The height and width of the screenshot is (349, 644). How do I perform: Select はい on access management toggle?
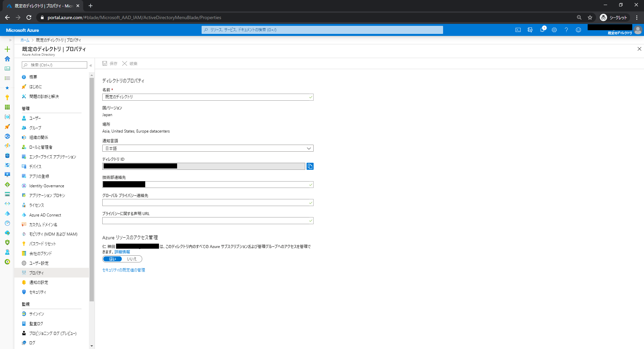(112, 259)
